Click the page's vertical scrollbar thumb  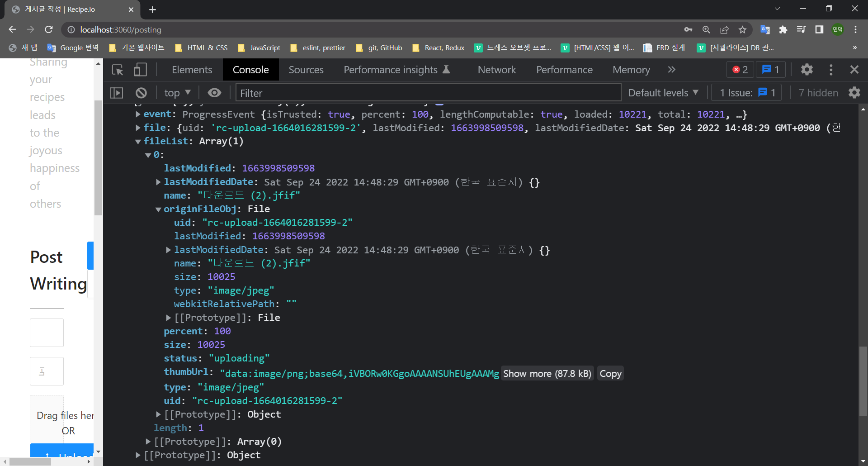click(98, 157)
